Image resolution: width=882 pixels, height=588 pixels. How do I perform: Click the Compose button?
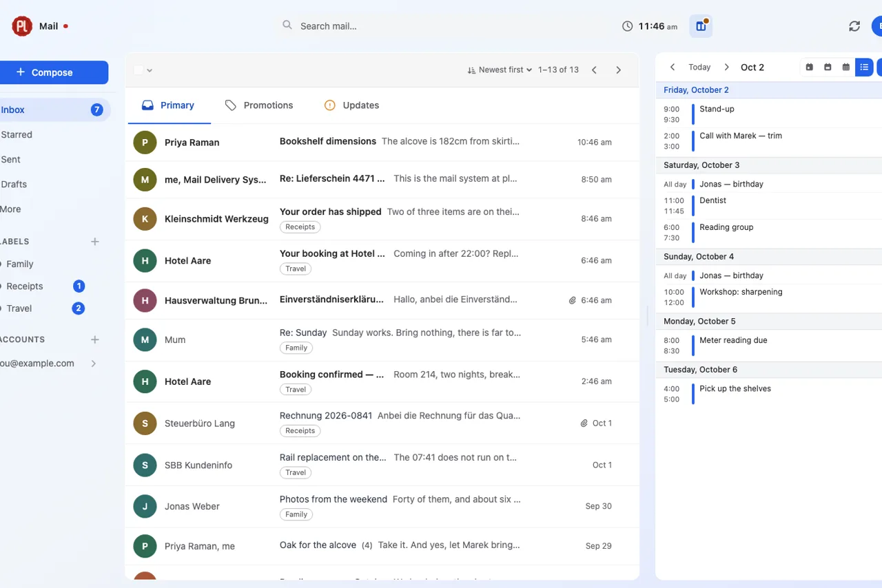54,72
